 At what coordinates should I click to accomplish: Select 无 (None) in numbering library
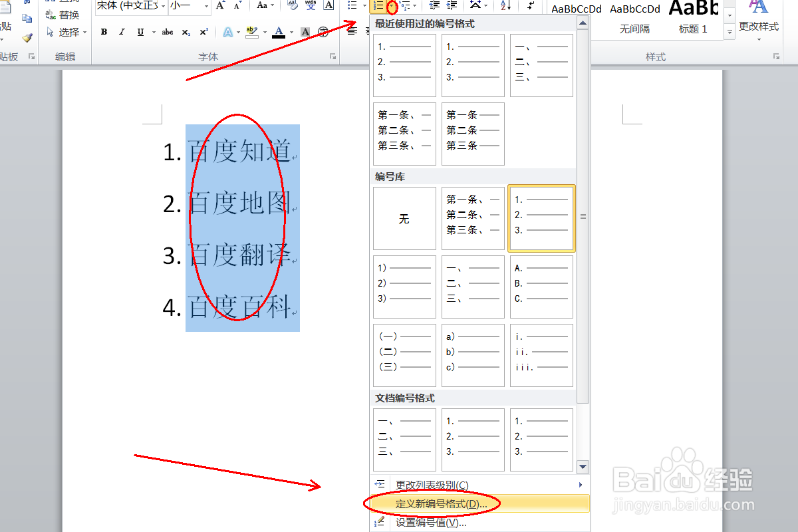coord(404,218)
